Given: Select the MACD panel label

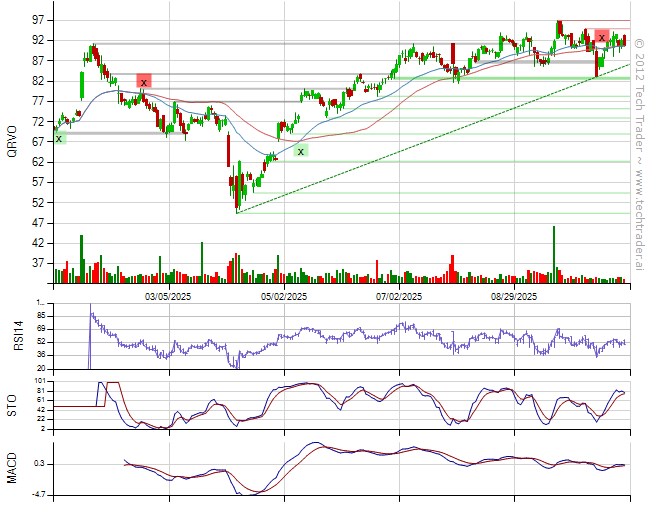Looking at the screenshot, I should click(x=12, y=468).
